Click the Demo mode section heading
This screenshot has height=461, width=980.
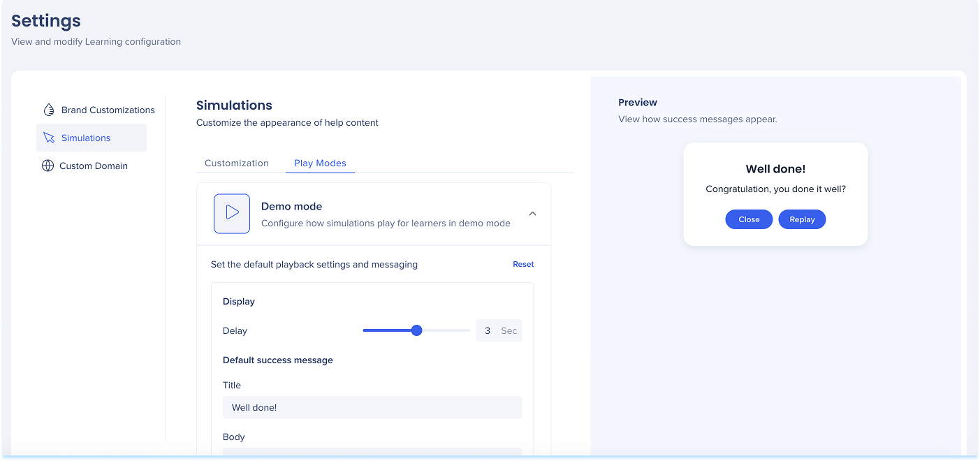(x=291, y=206)
